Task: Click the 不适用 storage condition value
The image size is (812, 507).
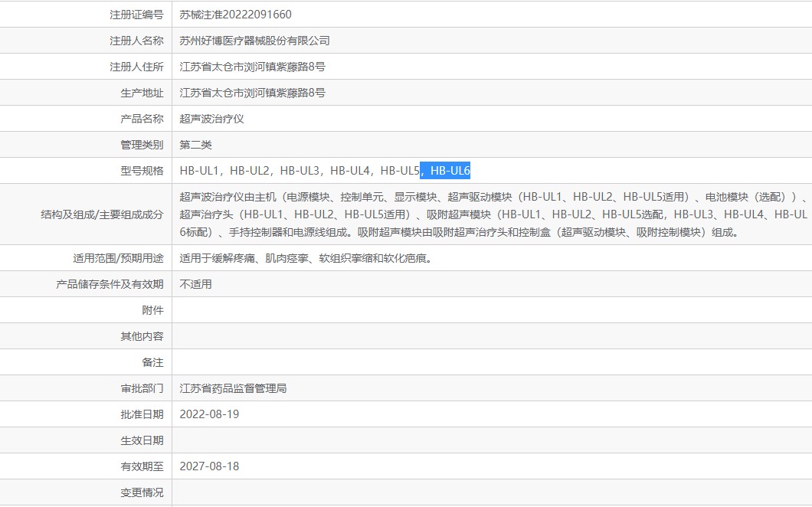Action: point(195,284)
